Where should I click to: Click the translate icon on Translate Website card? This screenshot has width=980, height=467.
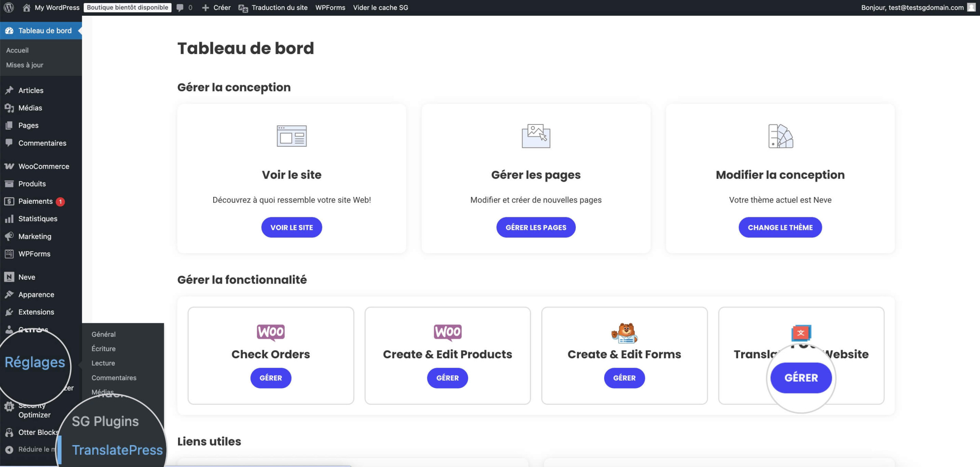click(801, 333)
